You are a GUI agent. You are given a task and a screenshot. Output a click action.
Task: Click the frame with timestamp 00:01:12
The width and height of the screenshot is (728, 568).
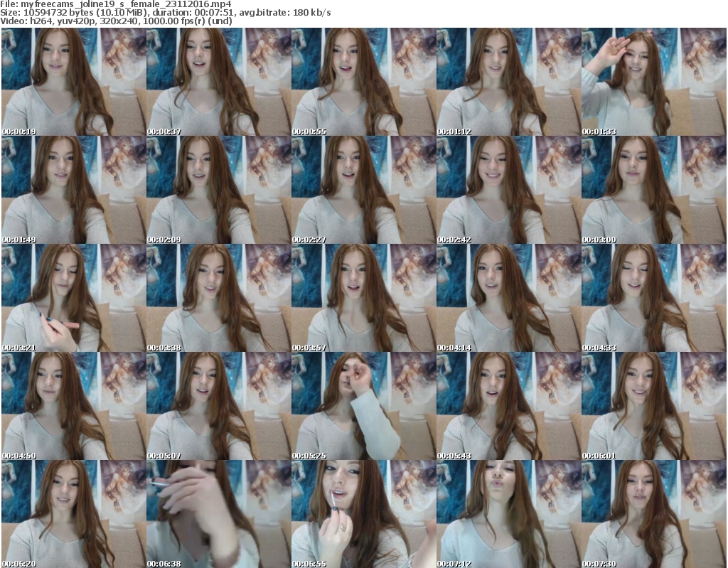[509, 82]
